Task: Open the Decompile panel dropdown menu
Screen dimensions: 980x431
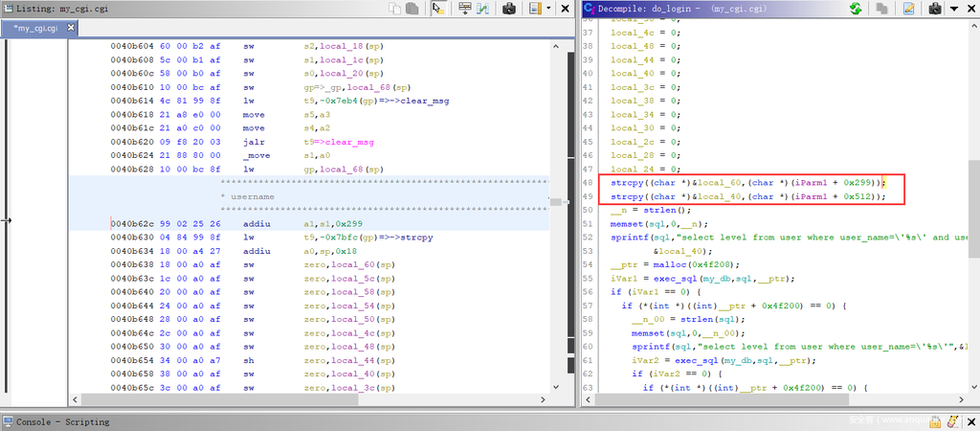Action: click(953, 9)
